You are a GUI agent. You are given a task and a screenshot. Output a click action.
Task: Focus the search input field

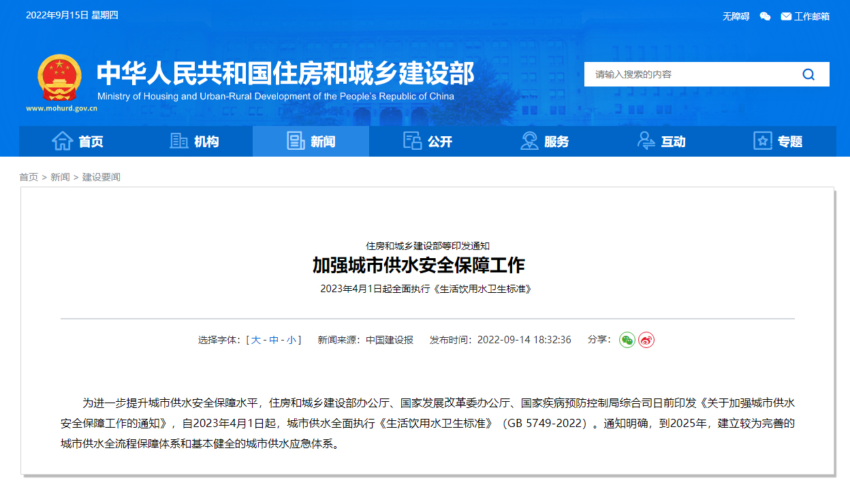tap(688, 74)
